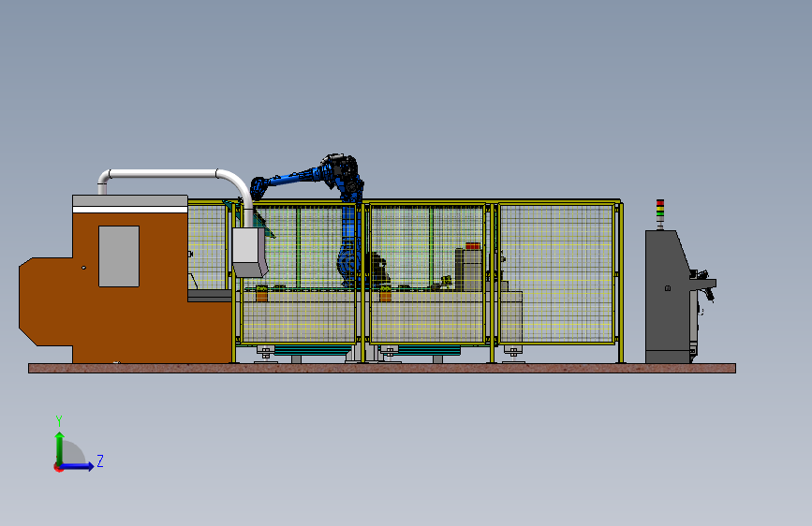Image resolution: width=812 pixels, height=526 pixels.
Task: Select the gray extraction hood below duct
Action: click(249, 252)
